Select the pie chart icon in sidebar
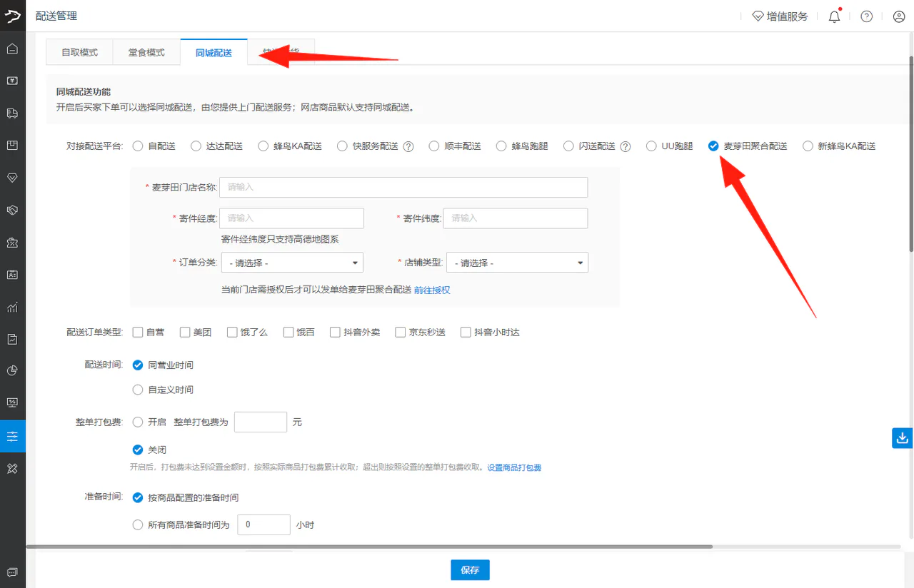Viewport: 914px width, 588px height. pos(12,370)
